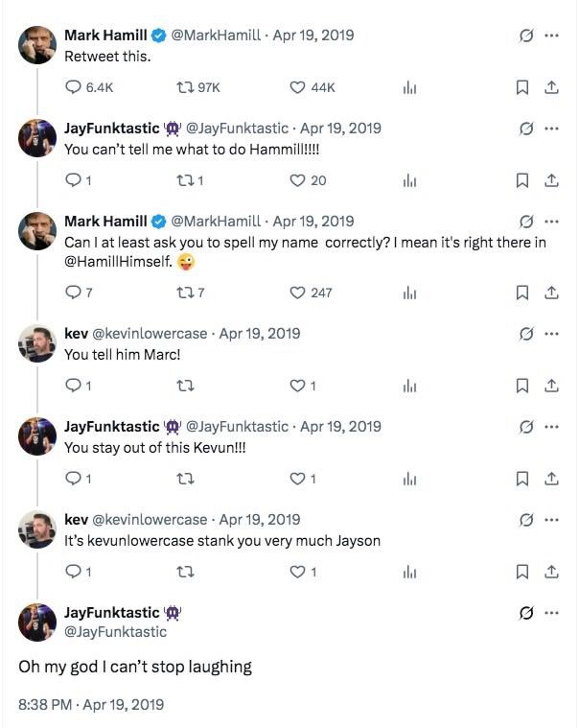Bookmark the "You stay out of this Kevun!!!" tweet
The width and height of the screenshot is (579, 728).
523,479
